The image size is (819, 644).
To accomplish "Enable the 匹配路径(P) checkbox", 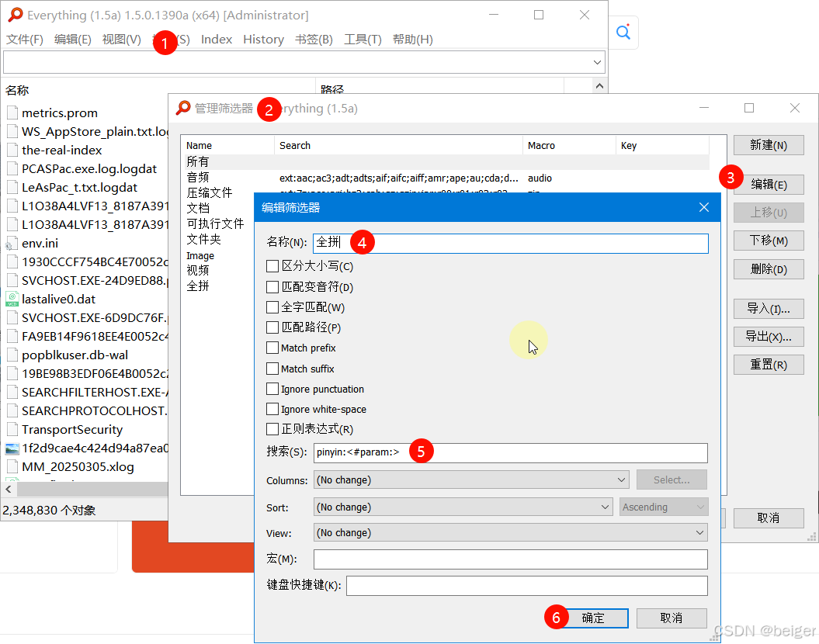I will coord(272,327).
